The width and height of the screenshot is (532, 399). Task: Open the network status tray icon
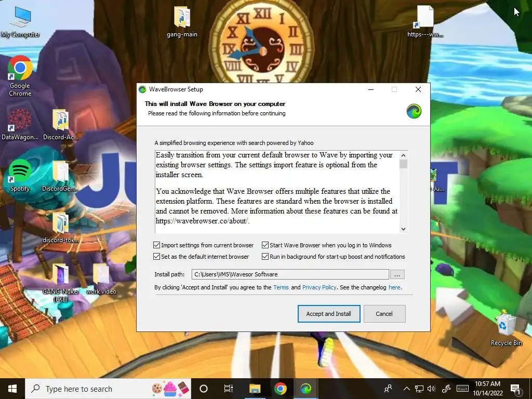point(419,389)
